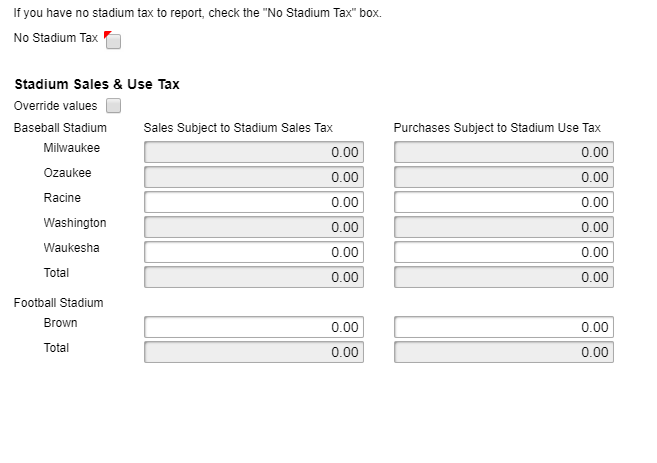Enable the Override values checkbox
The image size is (657, 463).
pos(113,106)
